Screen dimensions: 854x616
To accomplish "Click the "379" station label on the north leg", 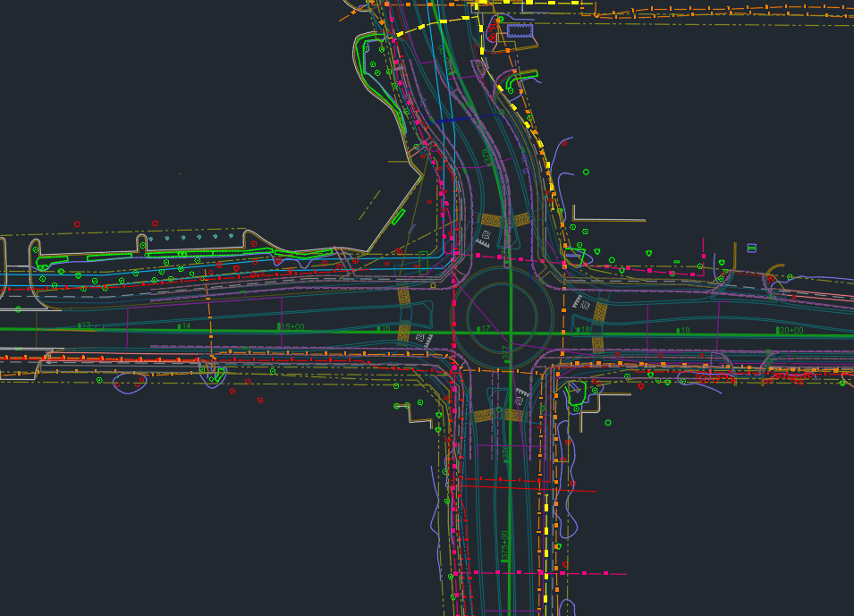I will tap(486, 156).
